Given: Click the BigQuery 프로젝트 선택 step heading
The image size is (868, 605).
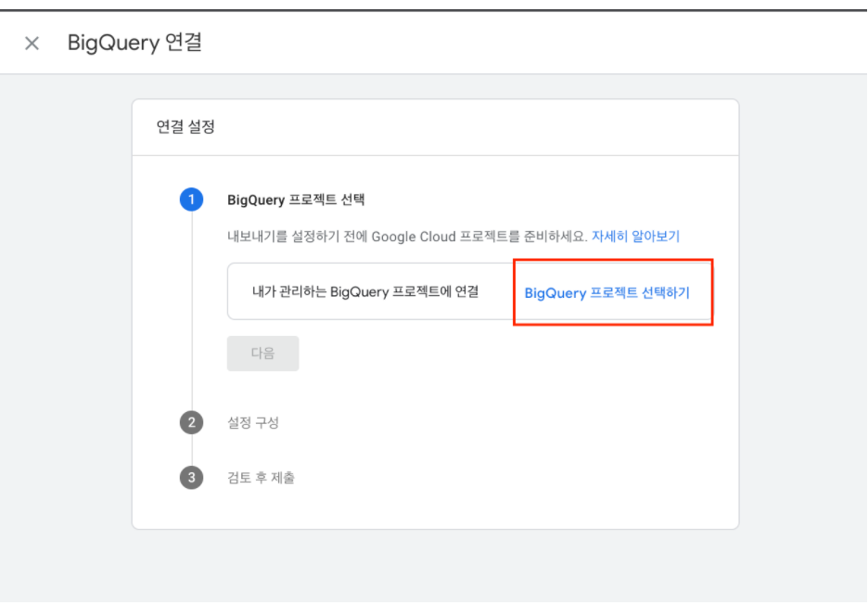Looking at the screenshot, I should pyautogui.click(x=296, y=200).
